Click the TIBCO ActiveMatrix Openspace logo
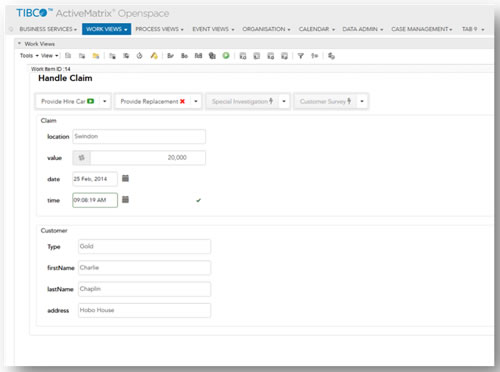The image size is (500, 372). click(x=93, y=13)
